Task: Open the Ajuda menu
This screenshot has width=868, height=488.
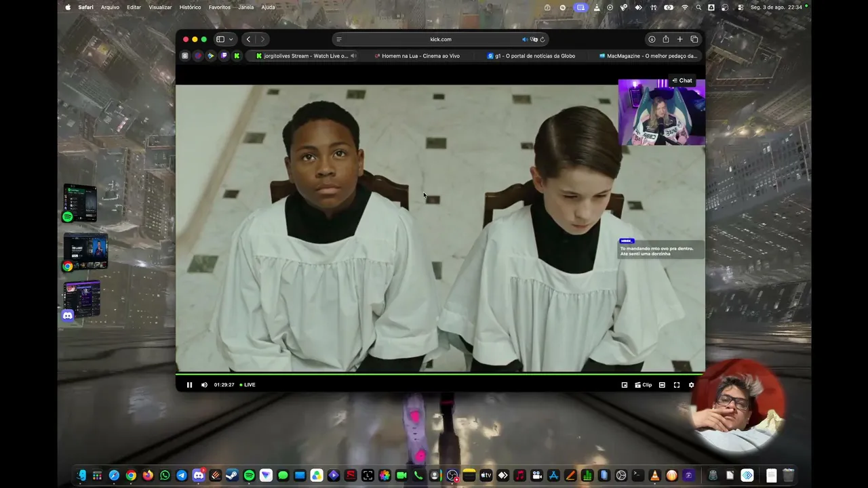Action: coord(269,7)
